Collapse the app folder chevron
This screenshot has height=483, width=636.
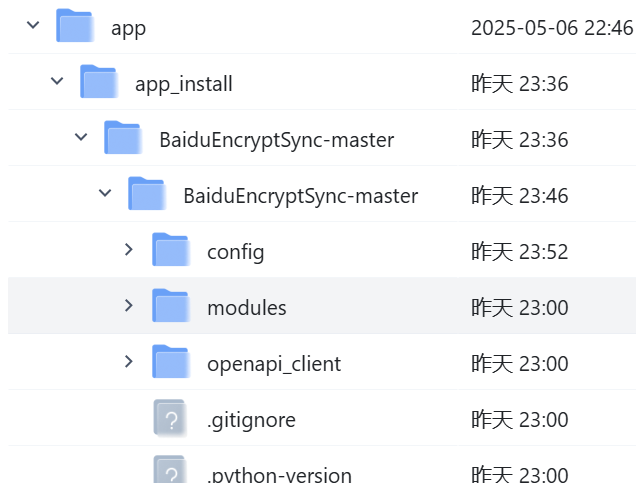point(33,26)
